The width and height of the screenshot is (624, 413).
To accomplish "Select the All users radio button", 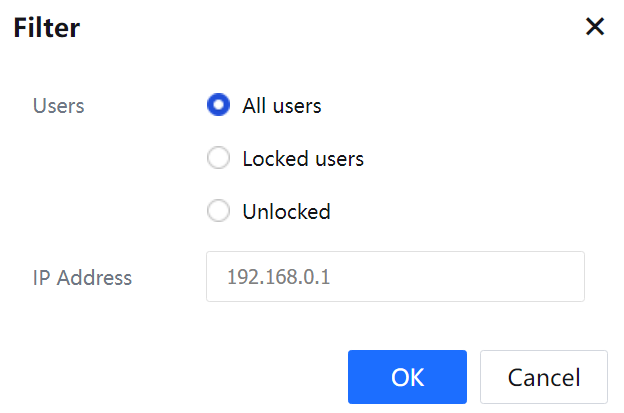I will [x=218, y=105].
